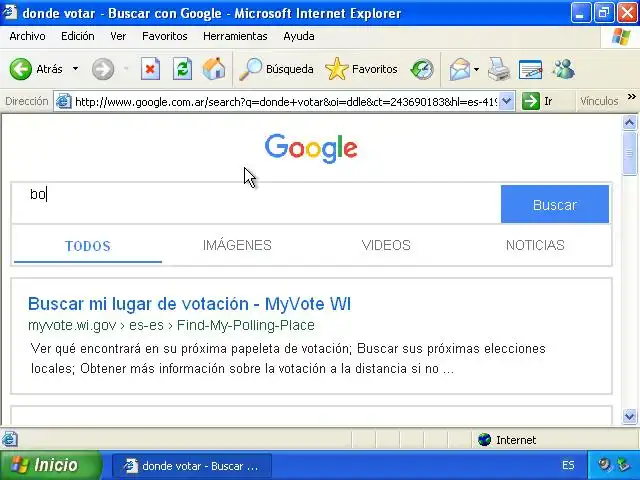Switch to the VIDEOS tab
This screenshot has height=480, width=640.
click(386, 245)
